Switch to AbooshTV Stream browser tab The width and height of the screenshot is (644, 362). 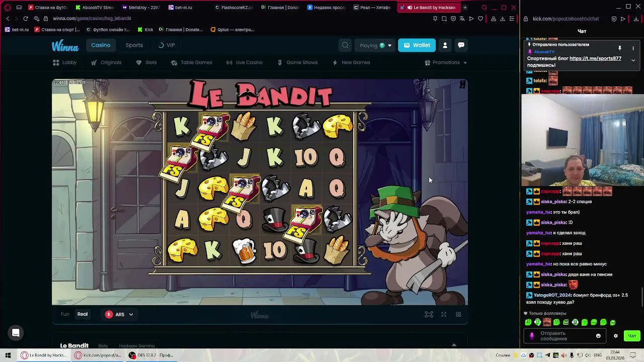click(95, 8)
